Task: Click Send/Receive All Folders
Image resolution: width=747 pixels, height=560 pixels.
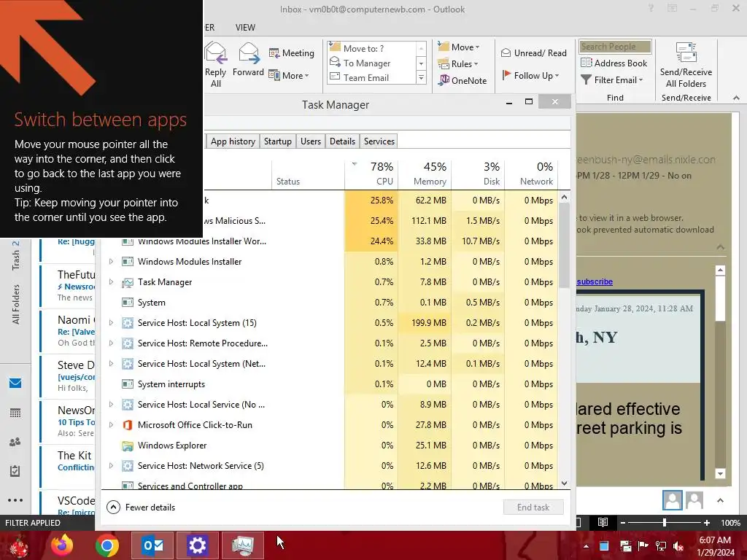Action: pyautogui.click(x=686, y=65)
